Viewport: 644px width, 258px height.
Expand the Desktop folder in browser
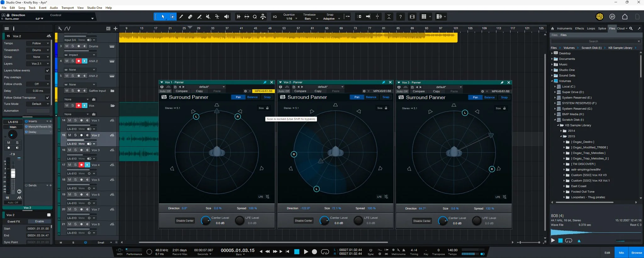click(552, 53)
